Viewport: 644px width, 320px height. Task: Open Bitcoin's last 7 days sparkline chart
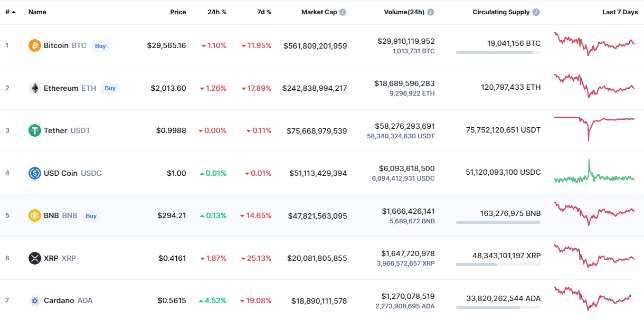pos(594,44)
